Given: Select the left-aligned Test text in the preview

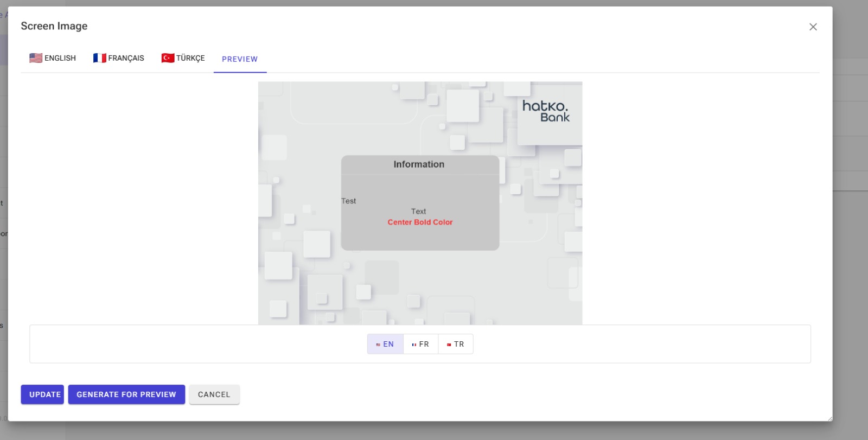Looking at the screenshot, I should [349, 201].
